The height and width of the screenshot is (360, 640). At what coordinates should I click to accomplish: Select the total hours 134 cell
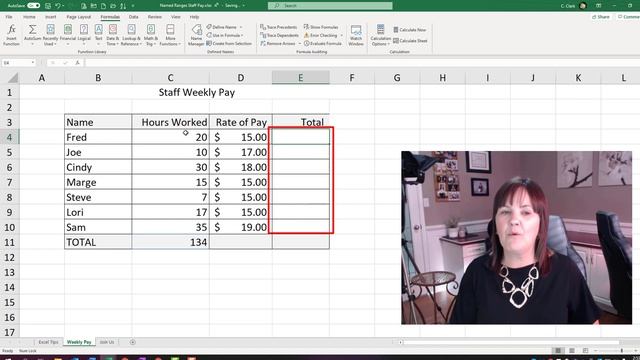[x=171, y=242]
